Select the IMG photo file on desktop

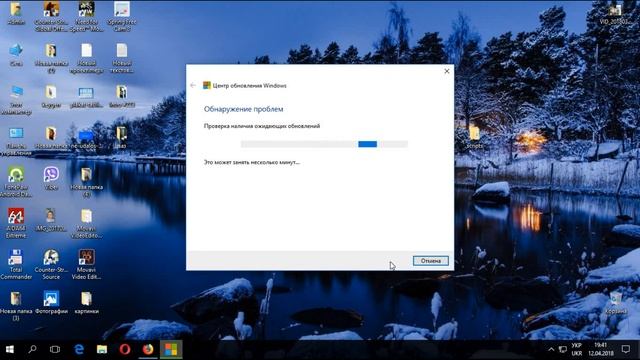pyautogui.click(x=51, y=220)
